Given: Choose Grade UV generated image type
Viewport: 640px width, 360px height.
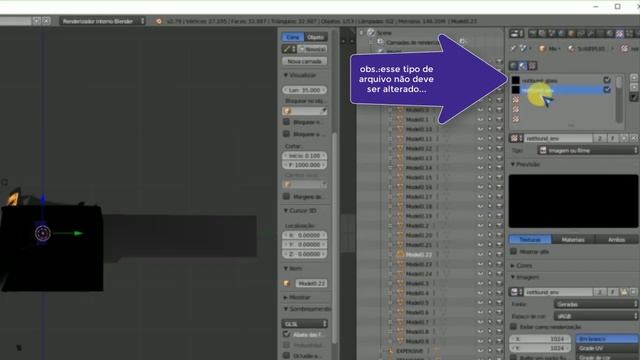Looking at the screenshot, I should click(x=607, y=348).
